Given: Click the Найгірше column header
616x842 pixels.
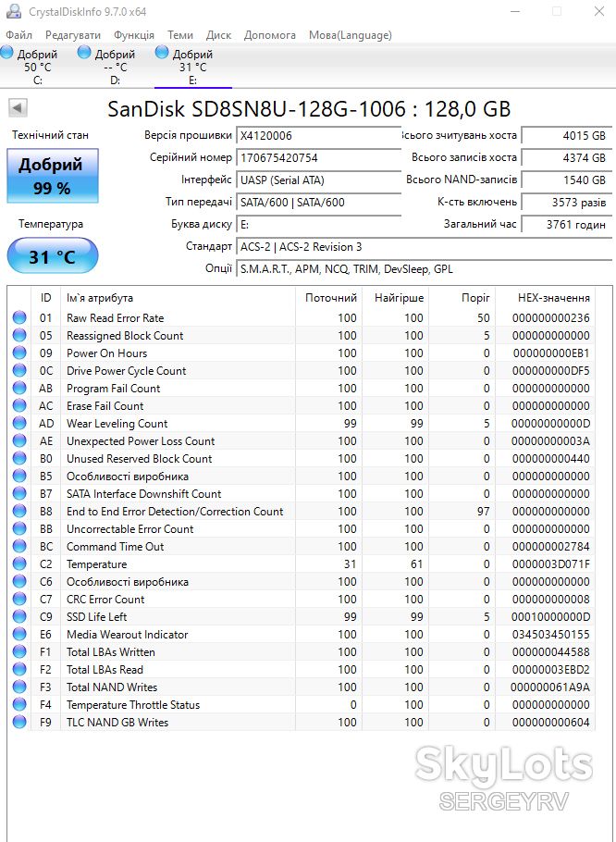Looking at the screenshot, I should click(396, 298).
